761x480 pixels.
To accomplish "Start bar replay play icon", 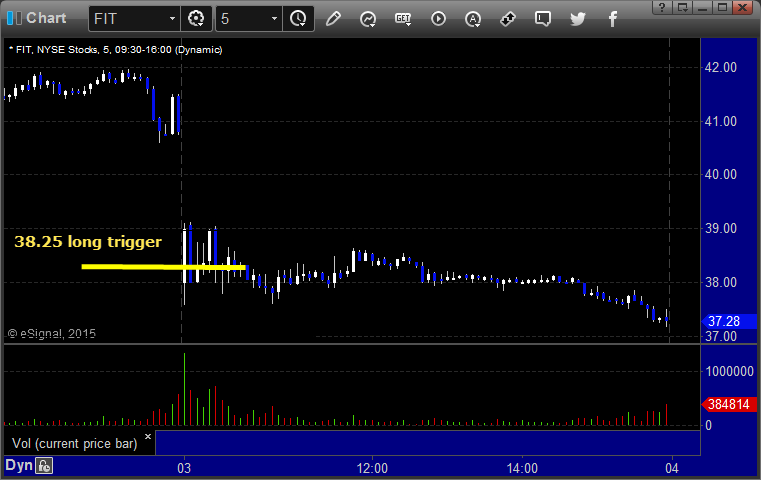I will pos(438,19).
